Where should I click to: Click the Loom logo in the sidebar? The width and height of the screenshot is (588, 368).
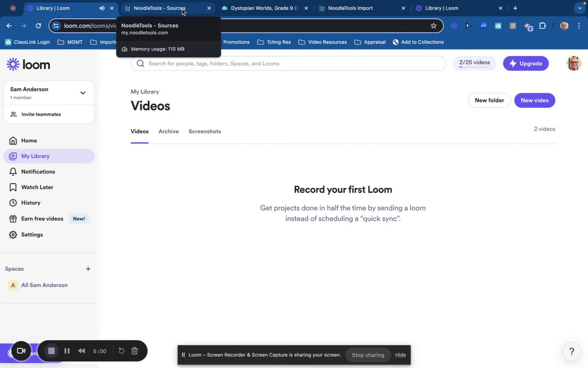click(28, 64)
